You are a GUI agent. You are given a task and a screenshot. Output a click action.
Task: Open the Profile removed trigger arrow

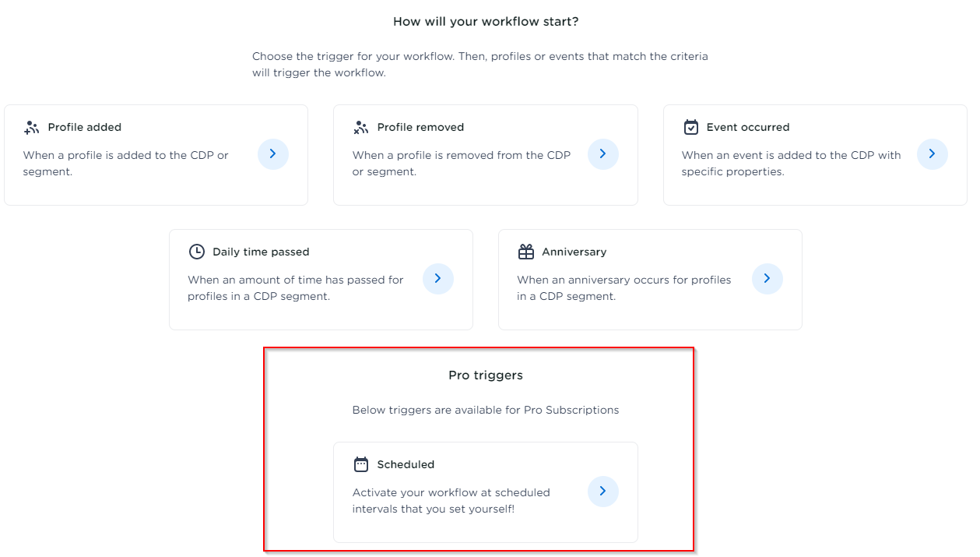click(x=603, y=154)
